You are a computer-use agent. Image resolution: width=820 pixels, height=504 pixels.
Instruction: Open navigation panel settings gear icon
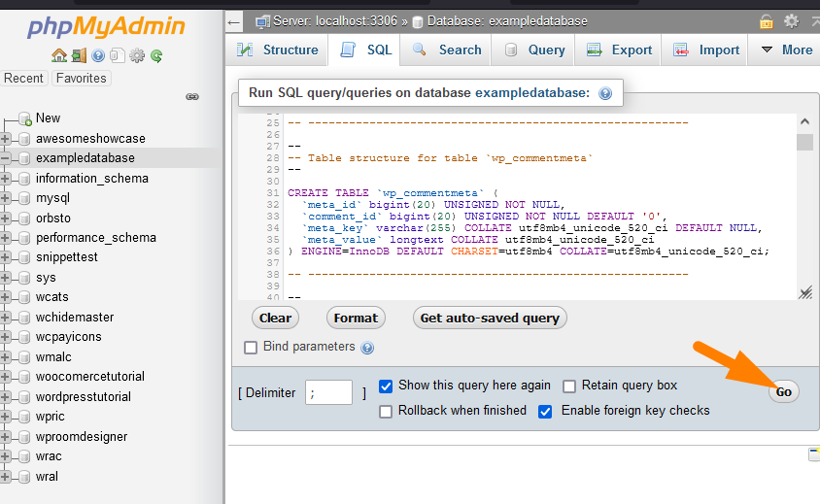click(x=137, y=55)
